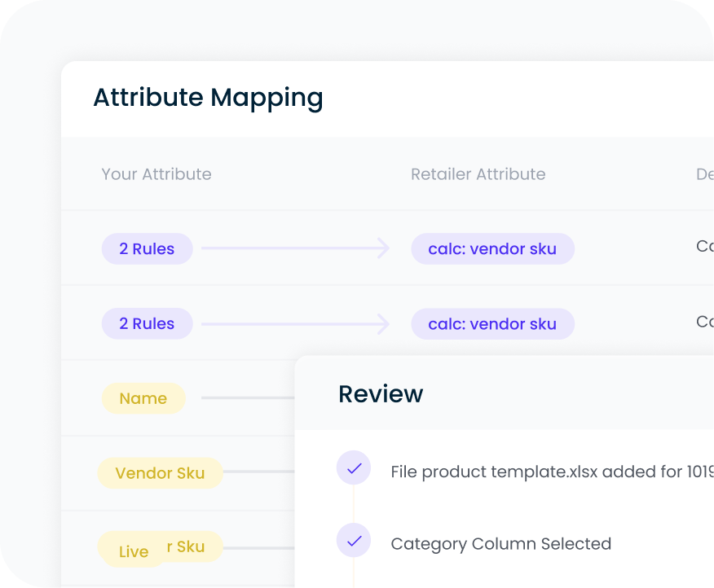This screenshot has width=714, height=588.
Task: Select the yellow Name attribute chip
Action: pos(143,398)
